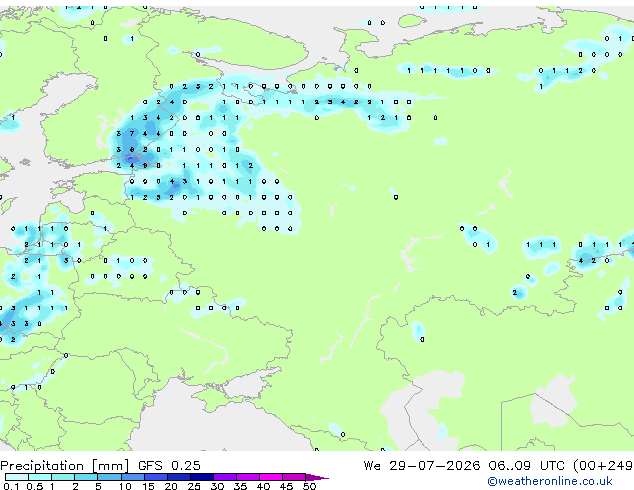Open the weatheronline.co.uk copyright link

pyautogui.click(x=550, y=481)
